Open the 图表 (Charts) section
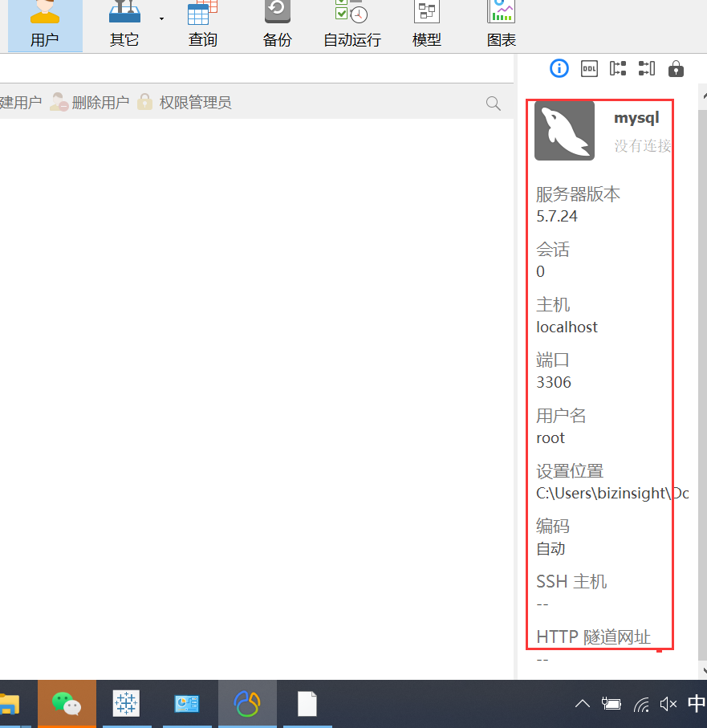Viewport: 707px width, 728px height. coord(502,25)
